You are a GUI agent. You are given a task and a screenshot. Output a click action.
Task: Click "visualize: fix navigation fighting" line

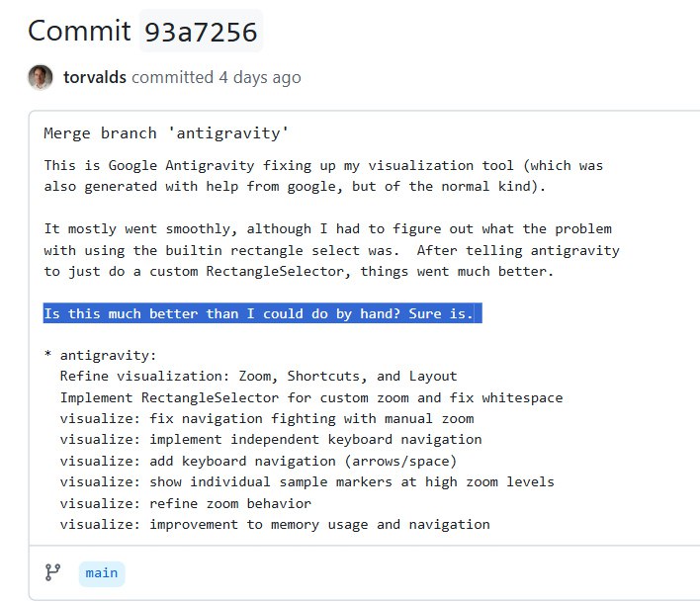click(266, 418)
